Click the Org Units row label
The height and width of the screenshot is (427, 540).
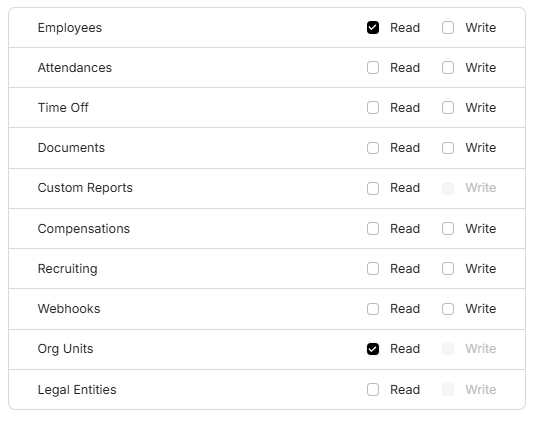click(65, 349)
